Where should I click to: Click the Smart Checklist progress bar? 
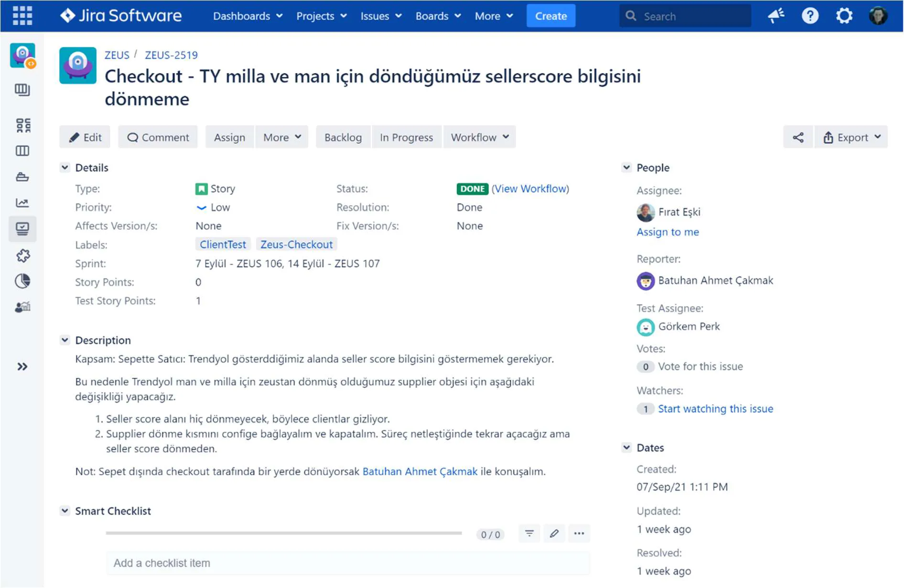point(284,533)
